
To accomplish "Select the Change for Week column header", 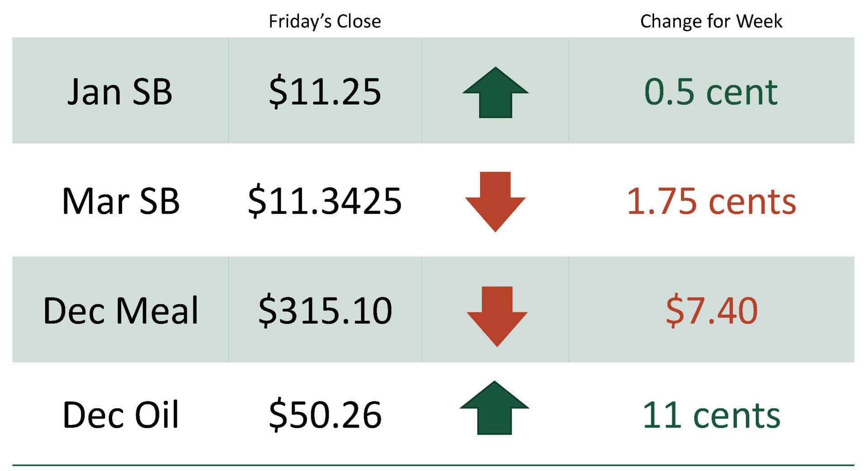I will coord(711,21).
